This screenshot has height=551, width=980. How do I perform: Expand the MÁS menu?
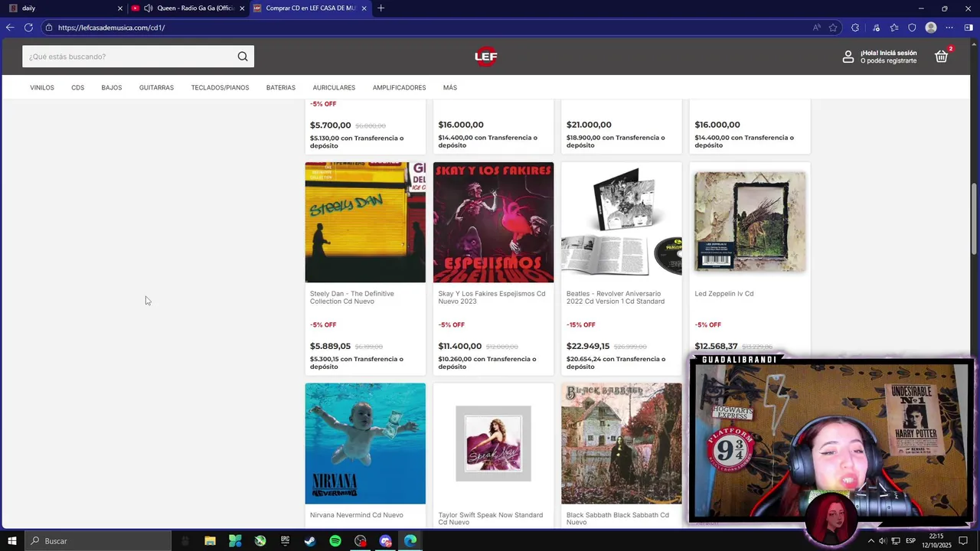click(x=450, y=88)
